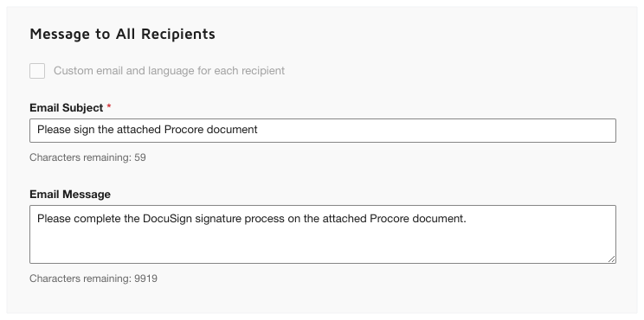
Task: Place cursor on "attached" in the subject field
Action: [138, 130]
